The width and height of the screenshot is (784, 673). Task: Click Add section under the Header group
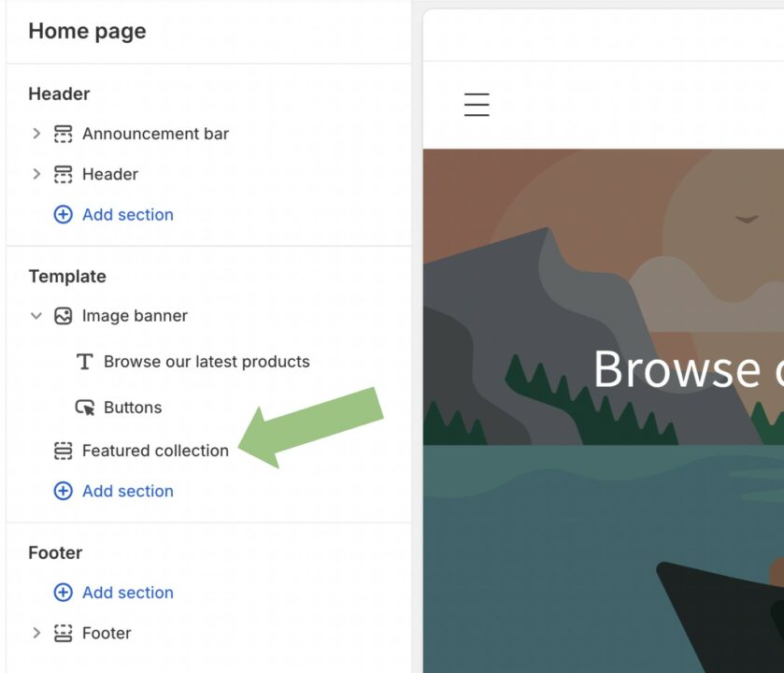pyautogui.click(x=127, y=214)
